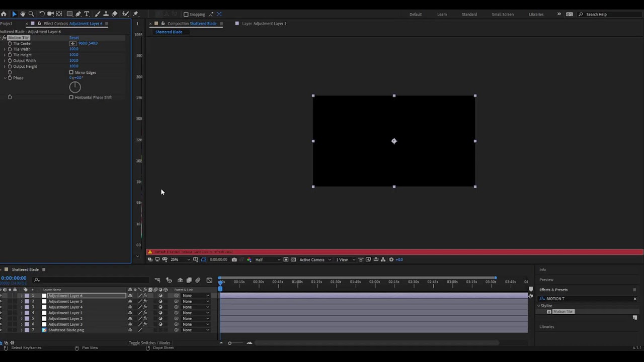Select the Selection arrow tool
Screen dimensions: 644x362
point(14,14)
